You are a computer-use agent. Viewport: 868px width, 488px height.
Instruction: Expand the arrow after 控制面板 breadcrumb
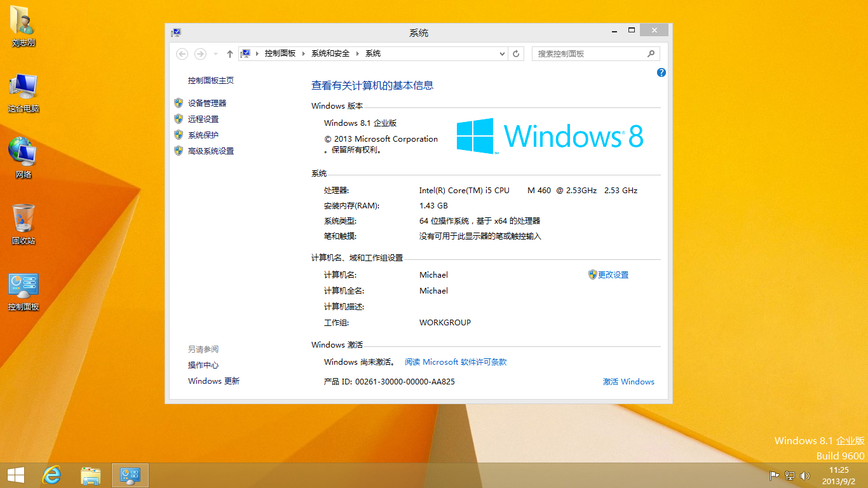(304, 54)
